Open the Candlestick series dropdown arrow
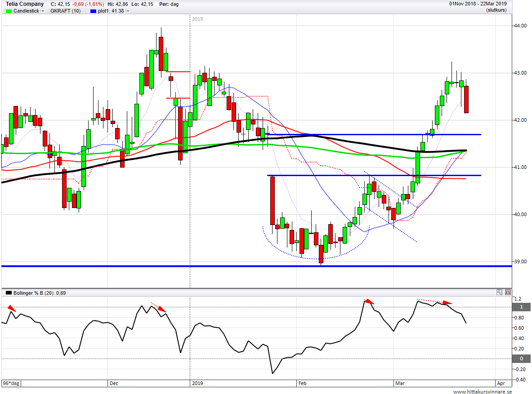The height and width of the screenshot is (394, 532). point(42,11)
